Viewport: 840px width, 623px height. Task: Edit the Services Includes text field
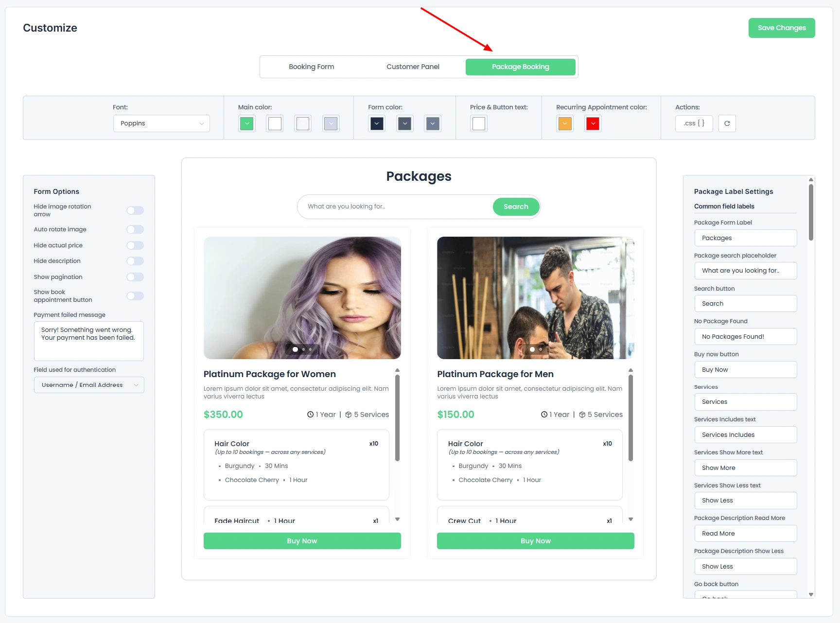pyautogui.click(x=746, y=435)
